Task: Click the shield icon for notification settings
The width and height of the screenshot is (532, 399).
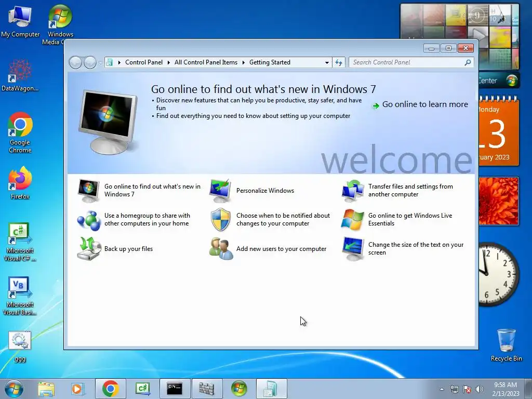Action: (220, 220)
